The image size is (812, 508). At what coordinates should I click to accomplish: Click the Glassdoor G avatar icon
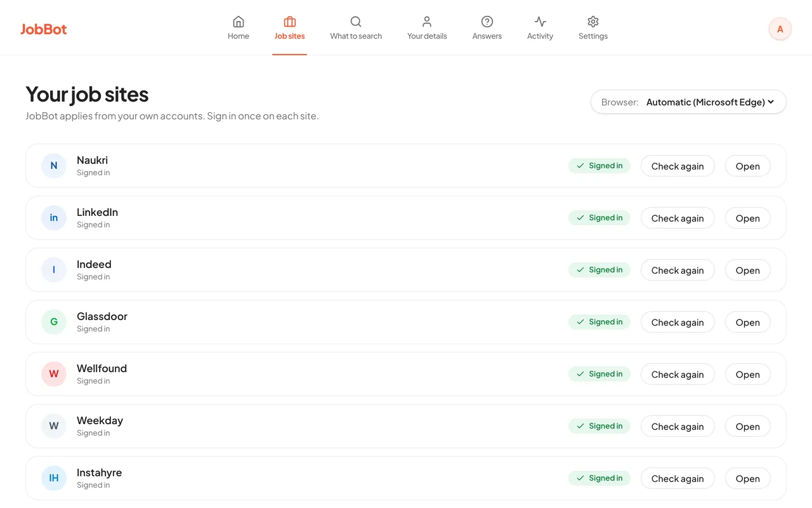[x=54, y=322]
